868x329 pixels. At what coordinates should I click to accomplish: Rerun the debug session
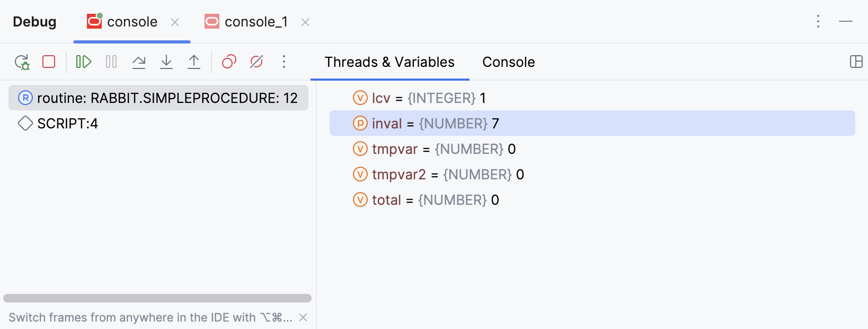[x=22, y=62]
